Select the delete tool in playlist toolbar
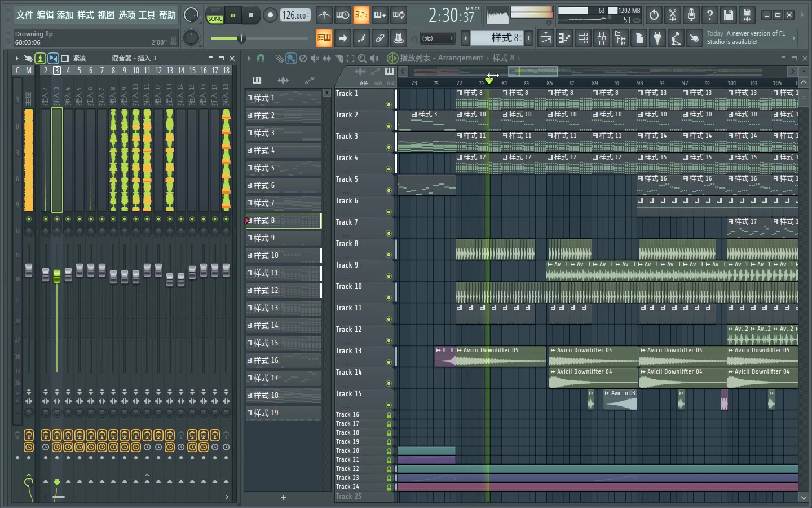812x508 pixels. 303,58
